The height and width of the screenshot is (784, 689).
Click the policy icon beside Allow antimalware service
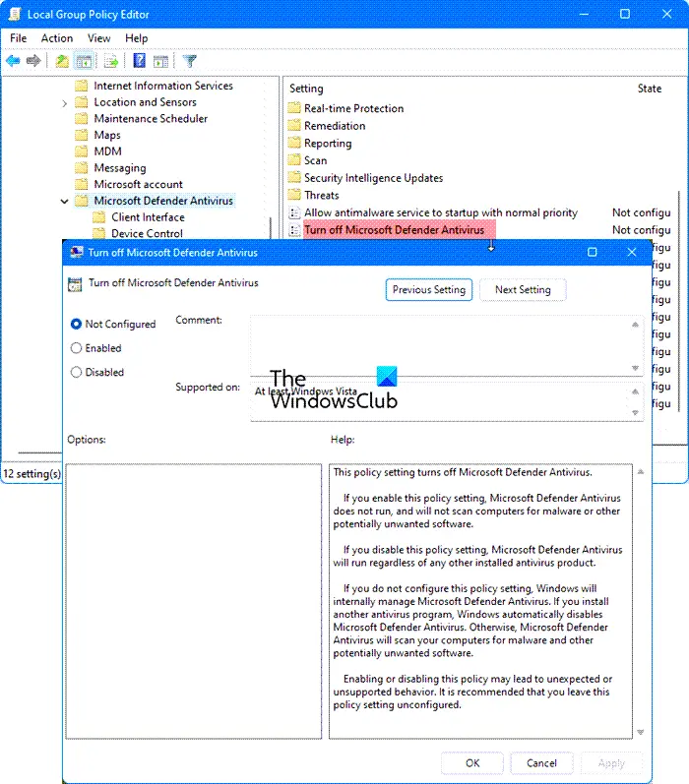tap(294, 212)
